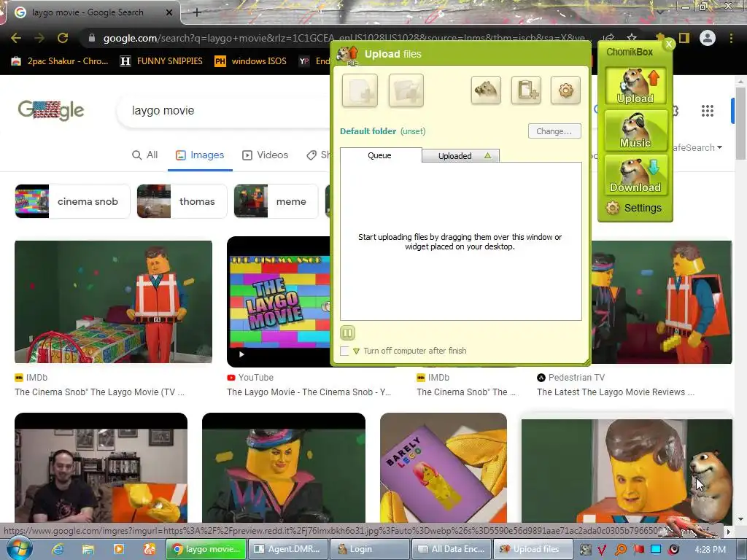Click the ChomikBox Upload hamster button
Viewport: 747px width, 560px height.
tap(635, 86)
